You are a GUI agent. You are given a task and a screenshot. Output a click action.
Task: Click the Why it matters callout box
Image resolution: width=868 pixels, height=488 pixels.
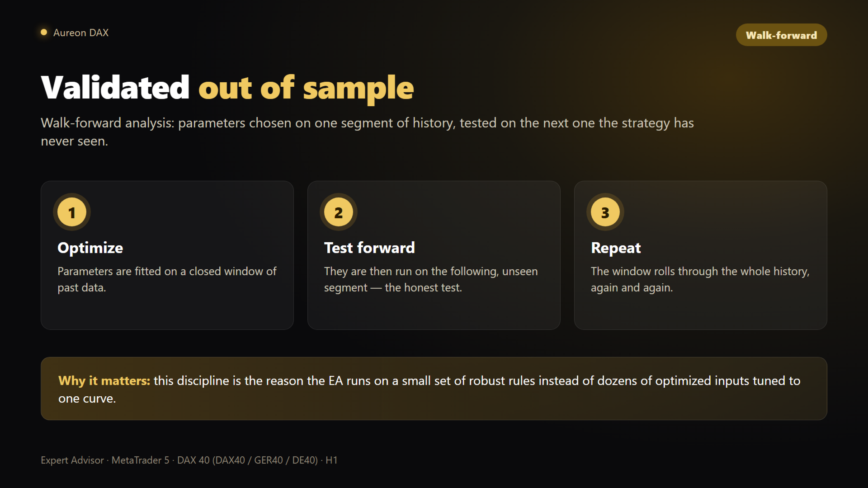click(434, 389)
